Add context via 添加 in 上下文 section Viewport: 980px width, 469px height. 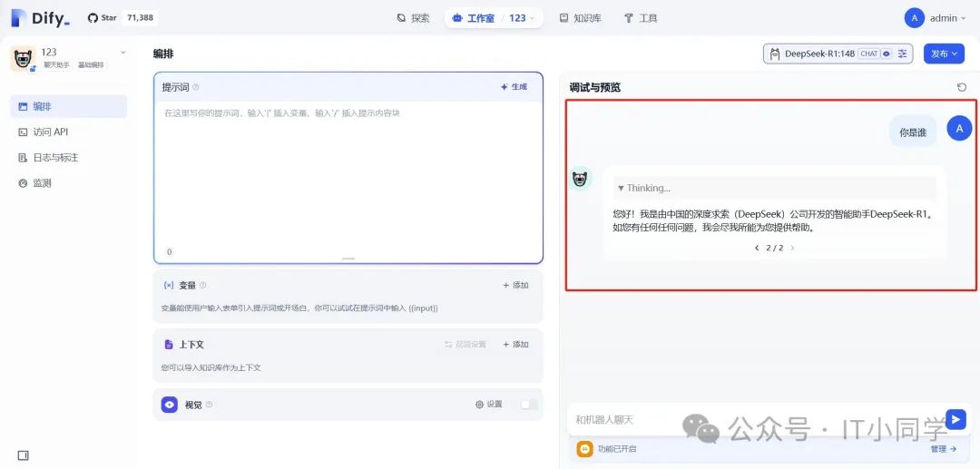[515, 344]
